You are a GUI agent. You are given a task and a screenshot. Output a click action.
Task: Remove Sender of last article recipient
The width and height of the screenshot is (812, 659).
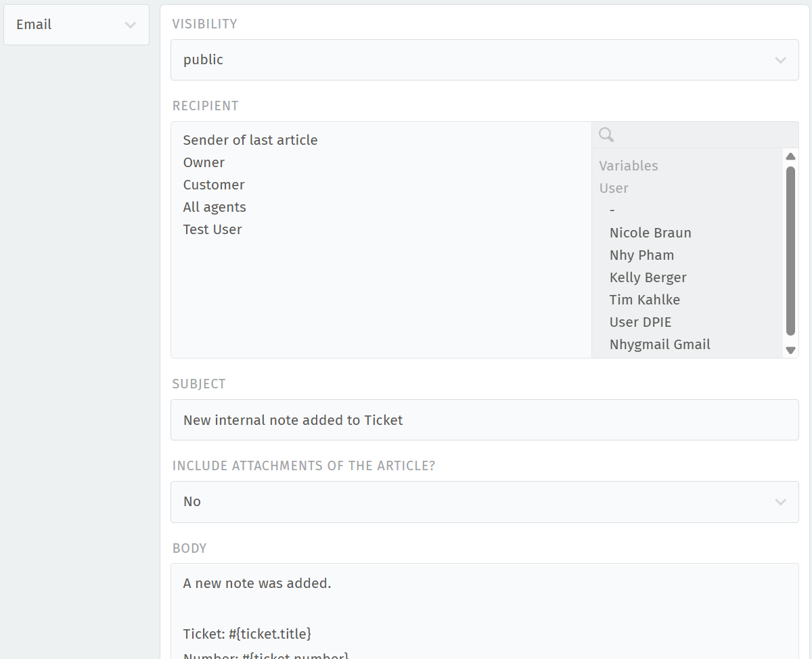tap(250, 140)
